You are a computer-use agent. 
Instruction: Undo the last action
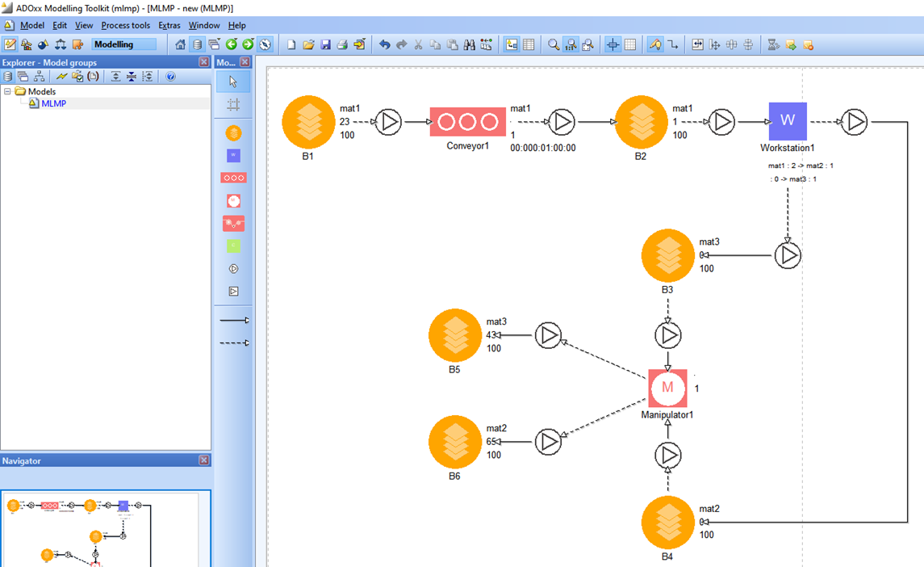pos(384,44)
